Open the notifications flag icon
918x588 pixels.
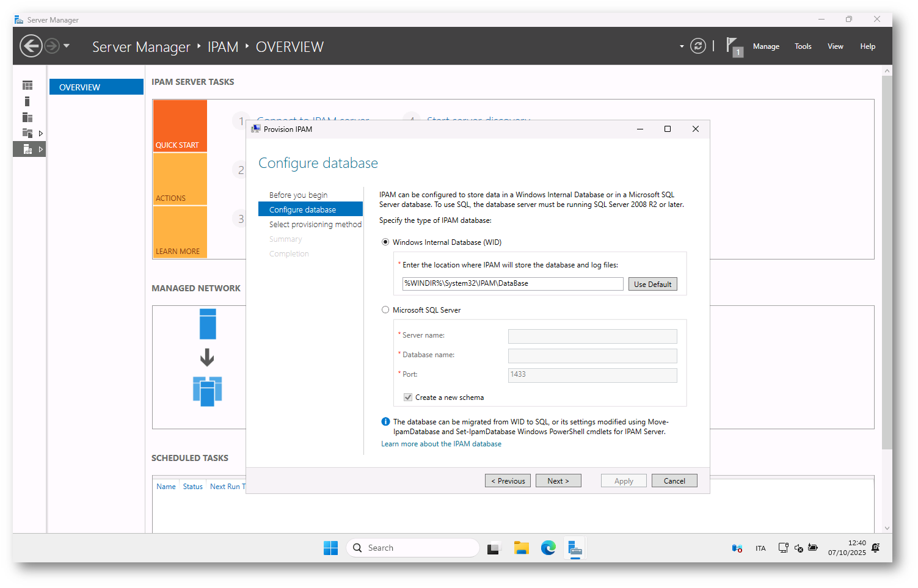pos(733,46)
